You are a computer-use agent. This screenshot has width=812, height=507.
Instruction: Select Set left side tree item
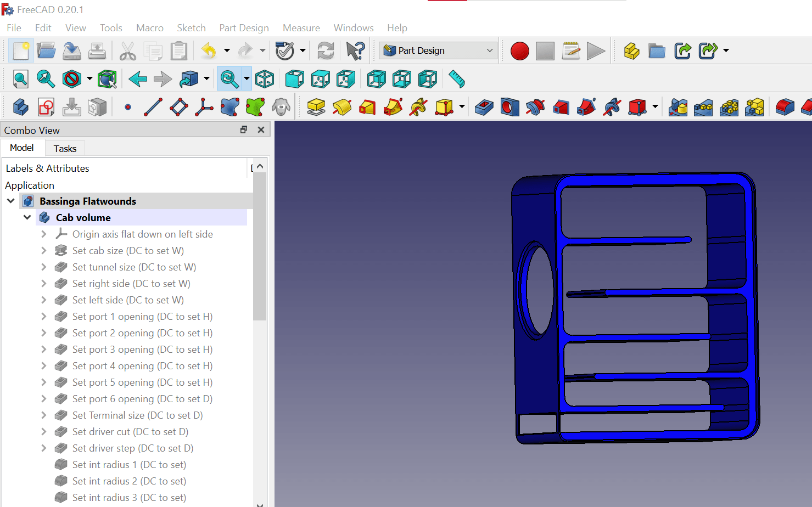[x=128, y=300]
